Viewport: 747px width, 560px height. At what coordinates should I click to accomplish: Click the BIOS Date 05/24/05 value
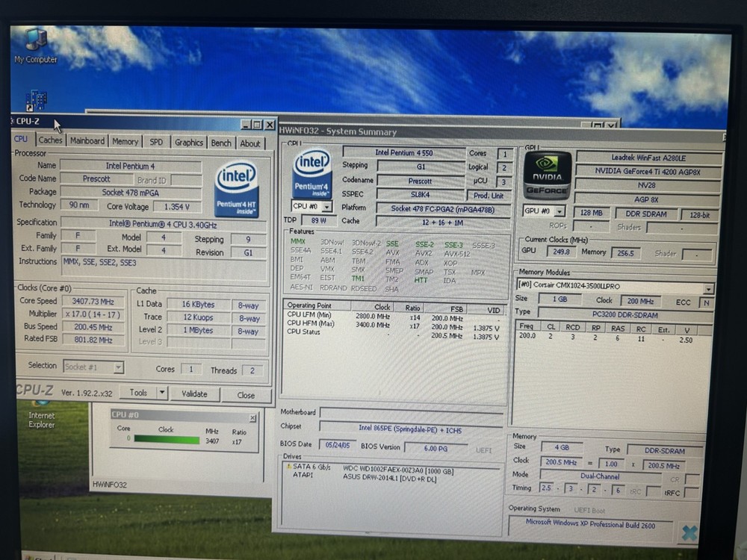point(338,445)
